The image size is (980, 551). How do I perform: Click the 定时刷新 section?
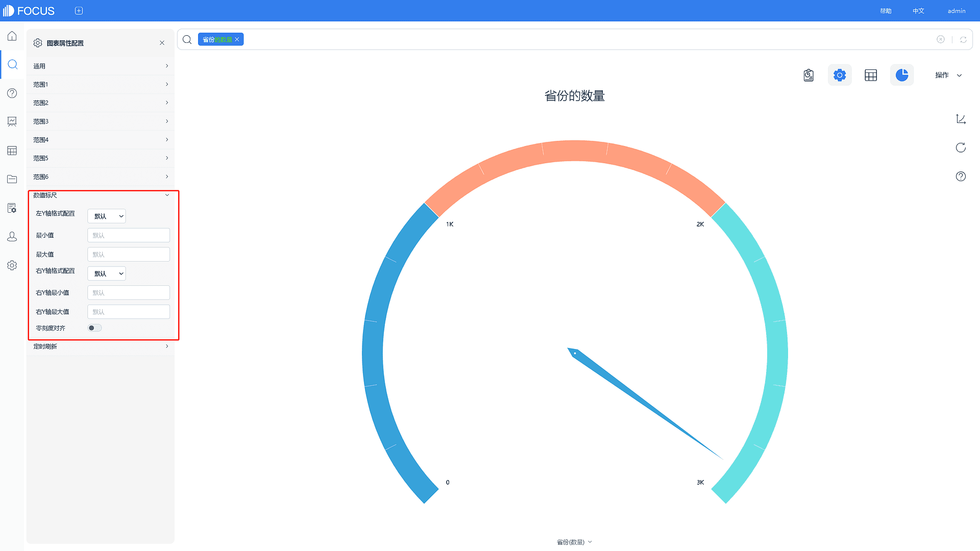coord(101,346)
